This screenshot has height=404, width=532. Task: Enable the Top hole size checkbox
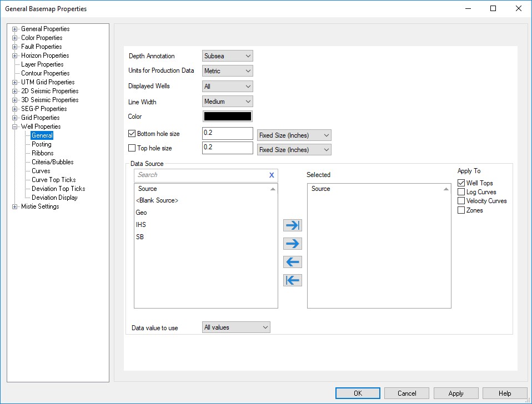132,148
